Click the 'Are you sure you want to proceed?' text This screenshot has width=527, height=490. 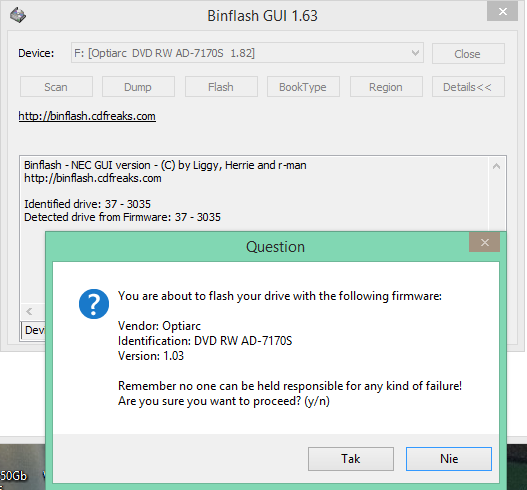click(224, 401)
